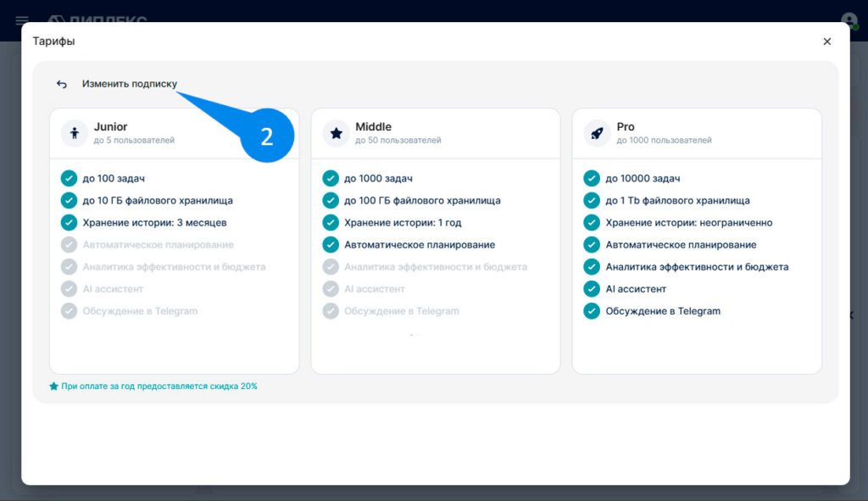The height and width of the screenshot is (501, 868).
Task: Toggle Junior's Автоматическое планирование check mark
Action: pos(69,245)
